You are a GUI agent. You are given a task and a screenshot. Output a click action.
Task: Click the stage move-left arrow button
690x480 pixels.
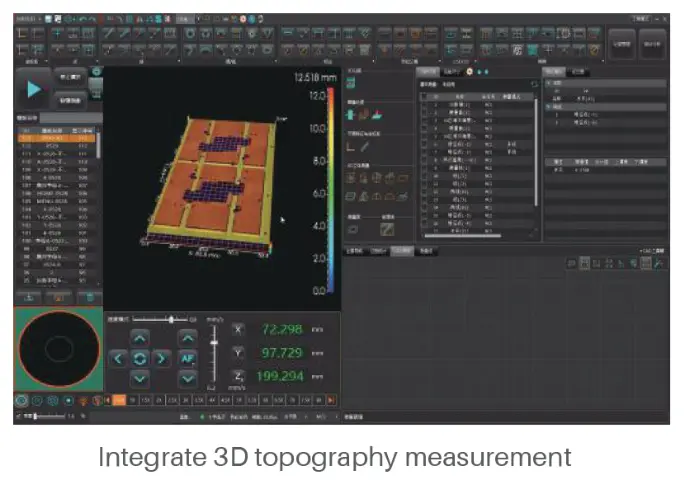point(118,358)
